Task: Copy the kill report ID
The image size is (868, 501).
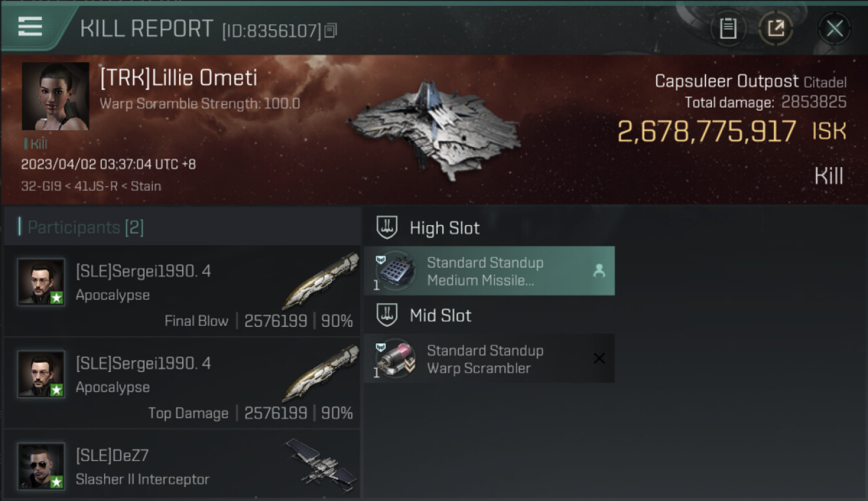Action: coord(331,30)
